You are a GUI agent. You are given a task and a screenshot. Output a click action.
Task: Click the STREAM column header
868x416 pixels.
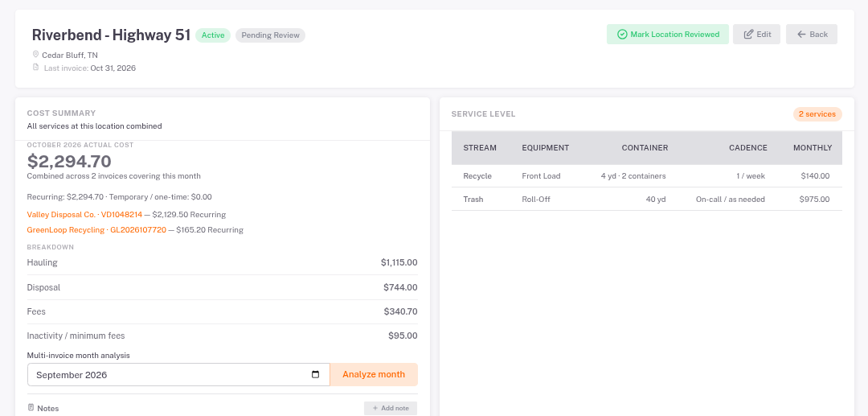[480, 148]
